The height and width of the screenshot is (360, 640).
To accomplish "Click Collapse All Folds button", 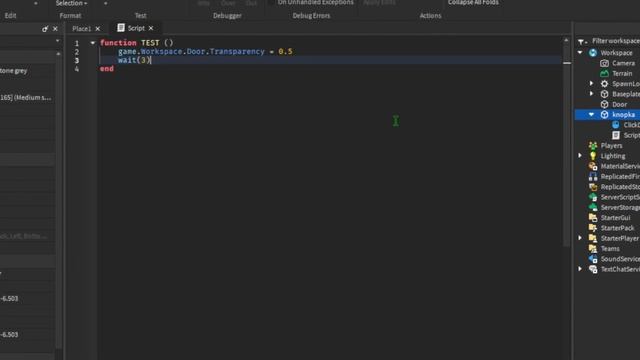I will point(473,2).
